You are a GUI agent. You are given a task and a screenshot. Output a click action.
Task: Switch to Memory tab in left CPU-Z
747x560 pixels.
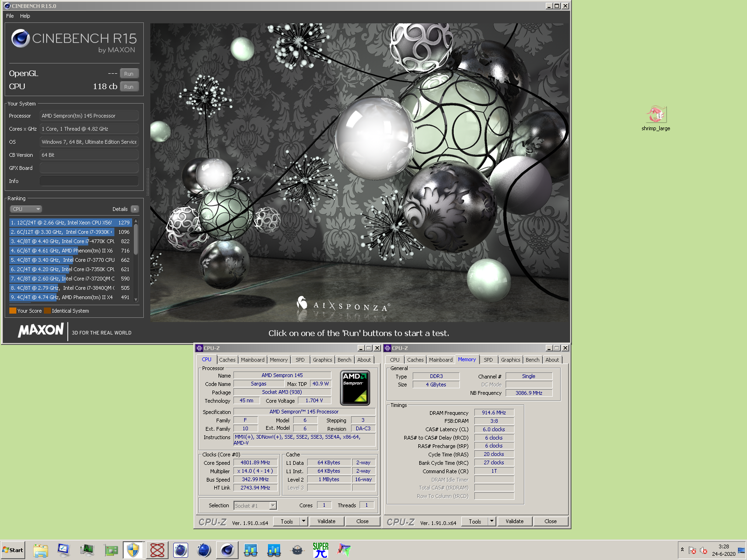tap(279, 360)
